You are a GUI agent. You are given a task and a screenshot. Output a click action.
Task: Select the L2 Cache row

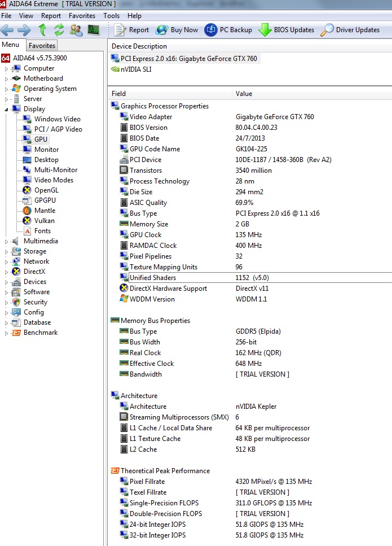pos(256,449)
